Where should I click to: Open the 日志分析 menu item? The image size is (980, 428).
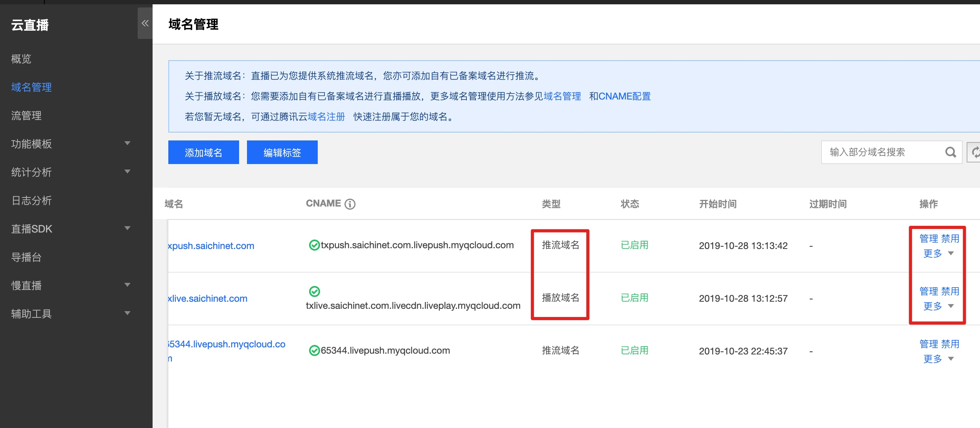(x=31, y=201)
